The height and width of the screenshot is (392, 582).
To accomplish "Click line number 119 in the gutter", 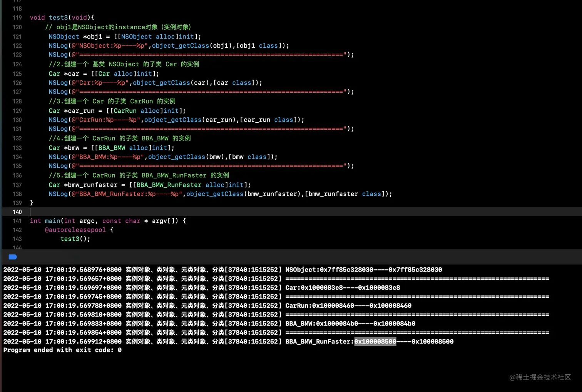I will (x=17, y=18).
